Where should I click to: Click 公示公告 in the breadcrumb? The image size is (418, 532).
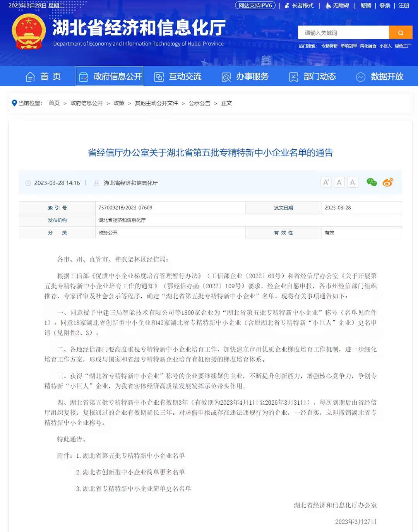pyautogui.click(x=199, y=103)
